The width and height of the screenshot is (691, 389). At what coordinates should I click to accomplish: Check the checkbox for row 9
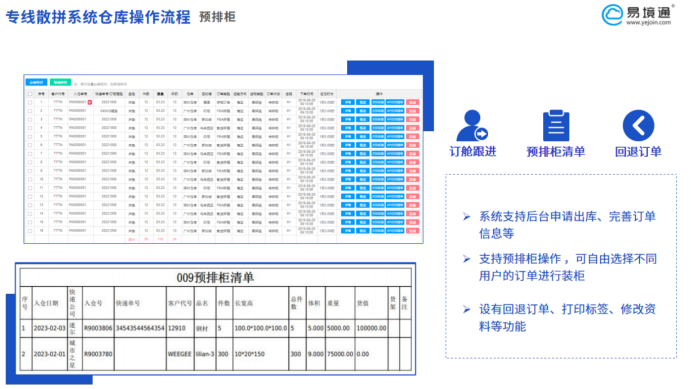coord(30,171)
